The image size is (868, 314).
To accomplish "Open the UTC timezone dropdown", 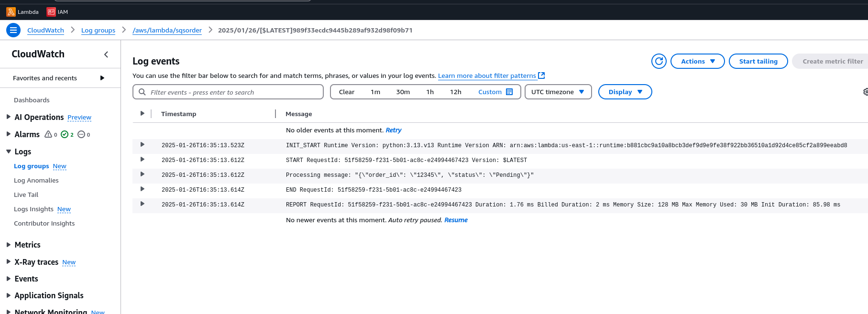I will [558, 92].
